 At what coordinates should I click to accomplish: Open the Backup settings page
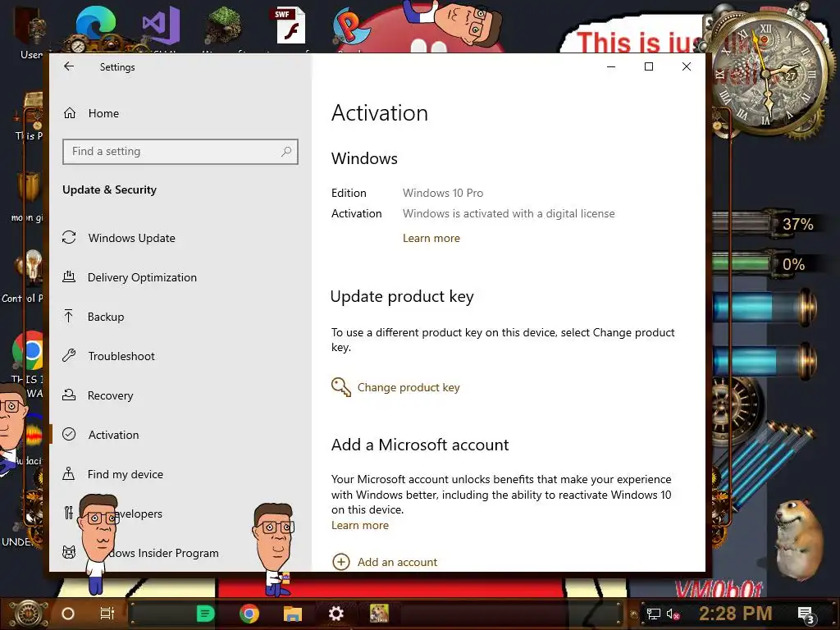click(x=106, y=317)
